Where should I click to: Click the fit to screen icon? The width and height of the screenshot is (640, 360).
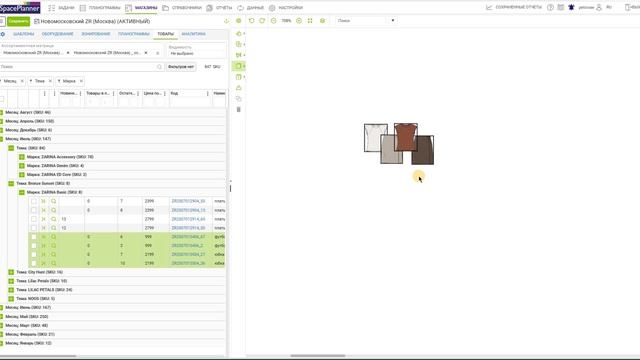click(310, 20)
